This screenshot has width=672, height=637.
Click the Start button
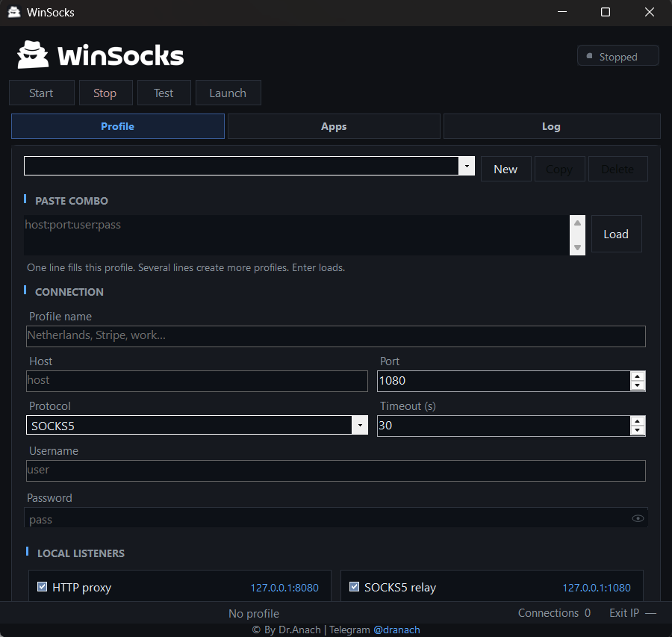tap(42, 93)
